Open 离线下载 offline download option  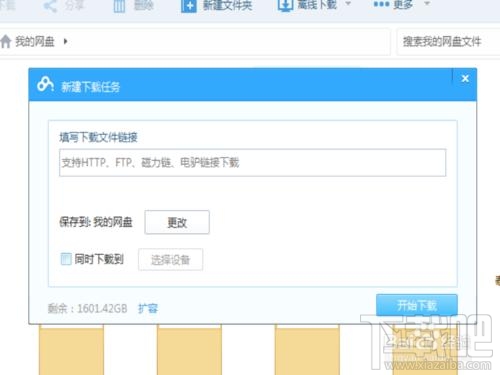(317, 5)
